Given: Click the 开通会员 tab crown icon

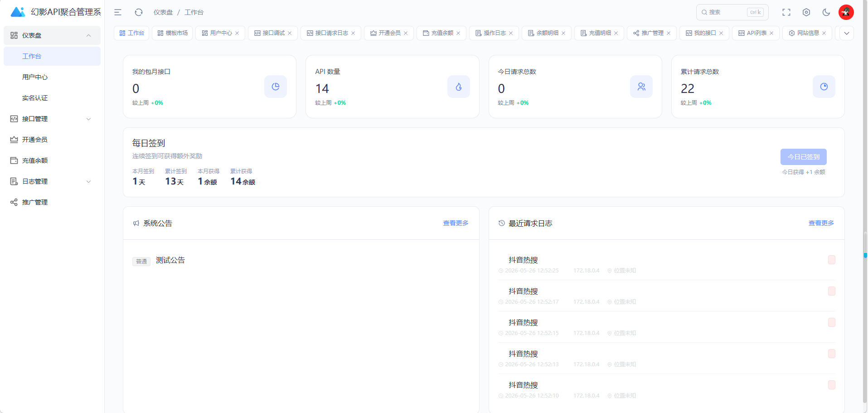Looking at the screenshot, I should pyautogui.click(x=373, y=33).
